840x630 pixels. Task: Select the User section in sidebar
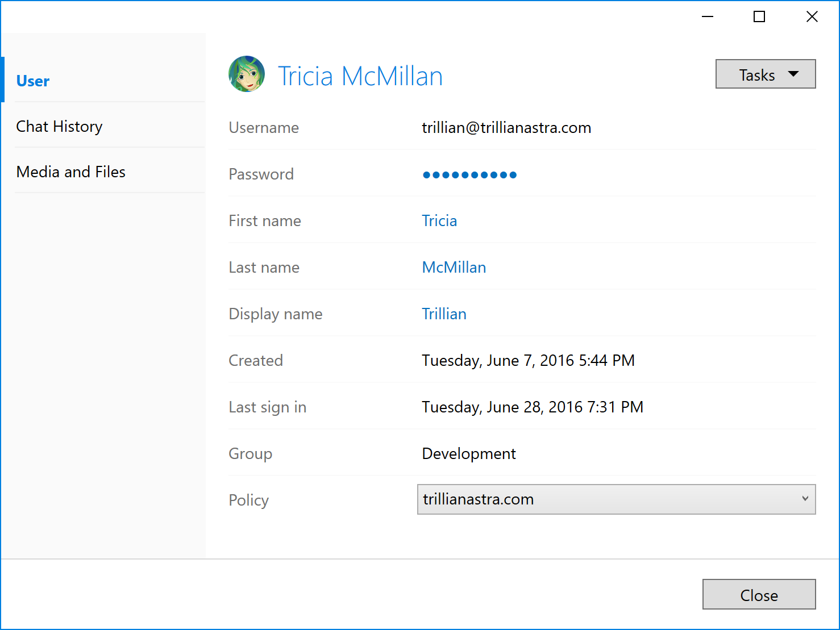pos(32,81)
